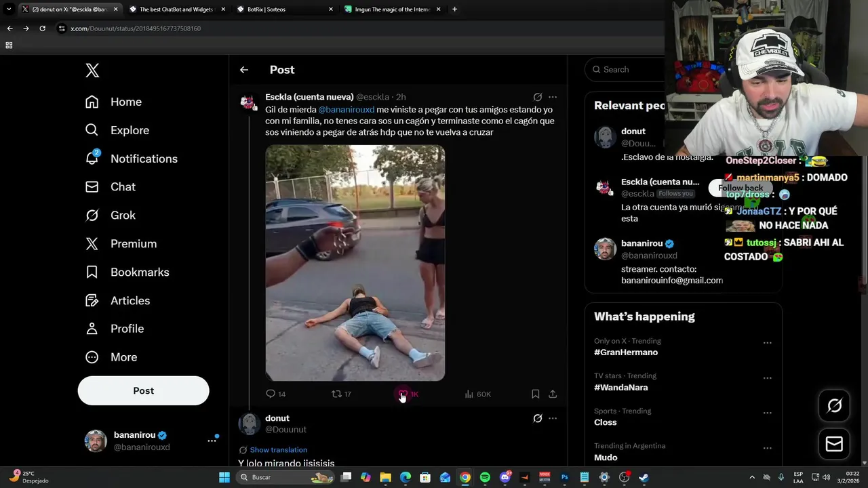Click the white Post button
This screenshot has width=868, height=488.
click(143, 390)
